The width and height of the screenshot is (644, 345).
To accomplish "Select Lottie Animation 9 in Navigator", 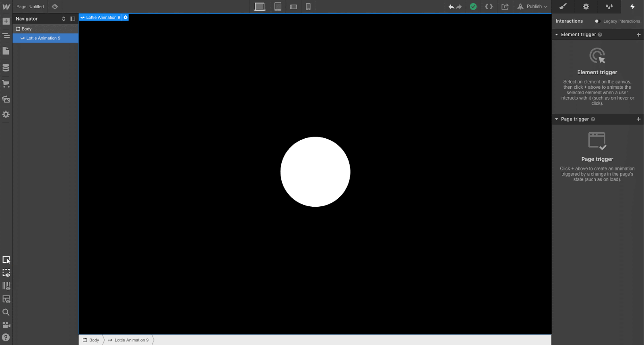I will point(45,38).
